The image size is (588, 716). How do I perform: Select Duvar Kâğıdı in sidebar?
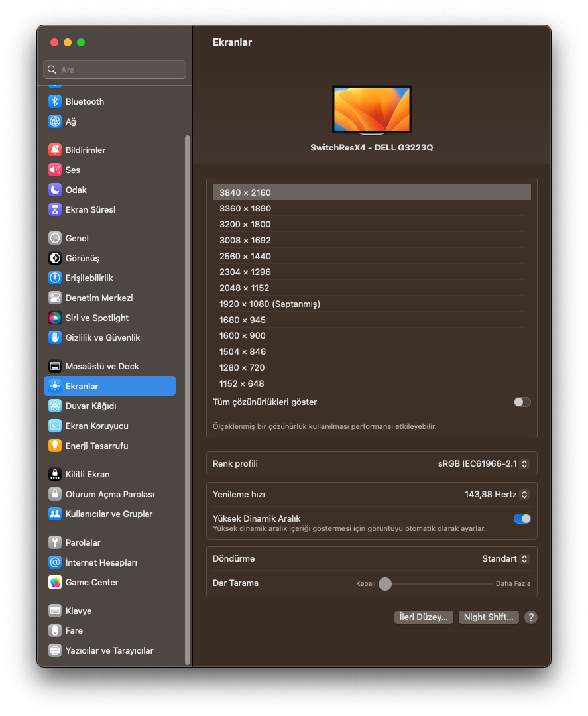click(91, 406)
